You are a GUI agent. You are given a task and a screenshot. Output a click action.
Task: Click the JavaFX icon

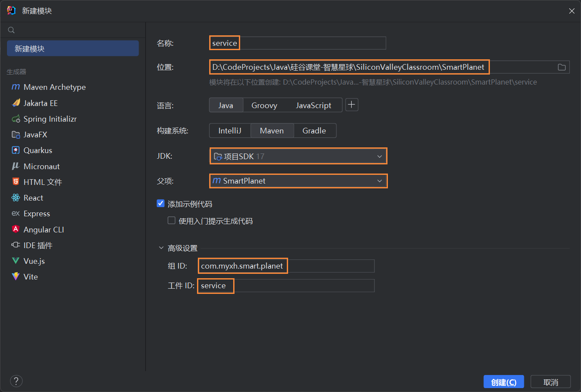click(x=16, y=135)
